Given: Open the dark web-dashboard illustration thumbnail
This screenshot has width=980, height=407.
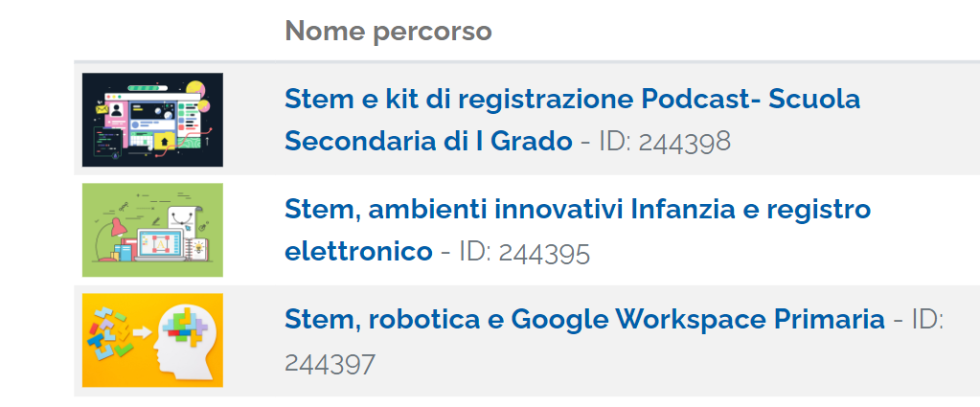Looking at the screenshot, I should click(152, 120).
